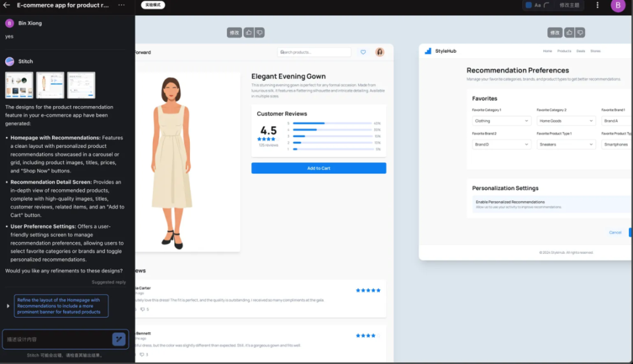Thumbs up the evening gown design

(249, 33)
